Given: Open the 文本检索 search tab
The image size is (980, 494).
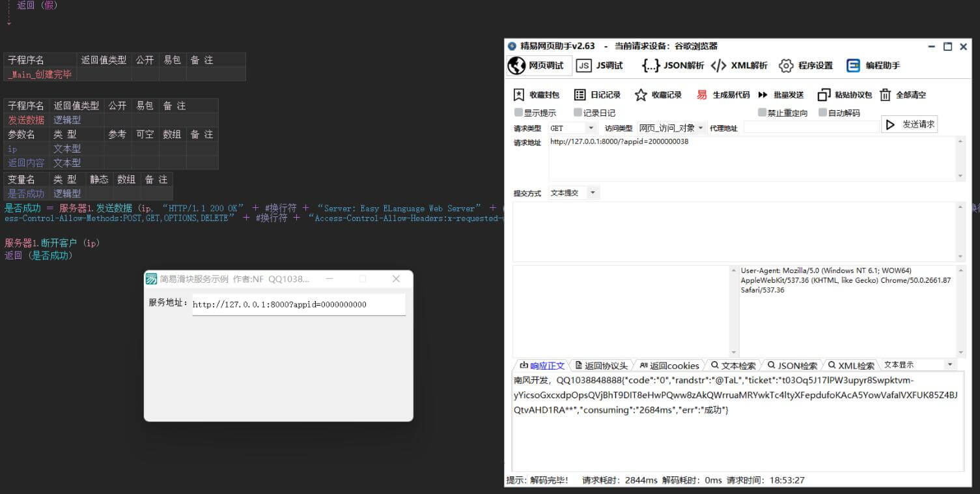Looking at the screenshot, I should point(733,366).
